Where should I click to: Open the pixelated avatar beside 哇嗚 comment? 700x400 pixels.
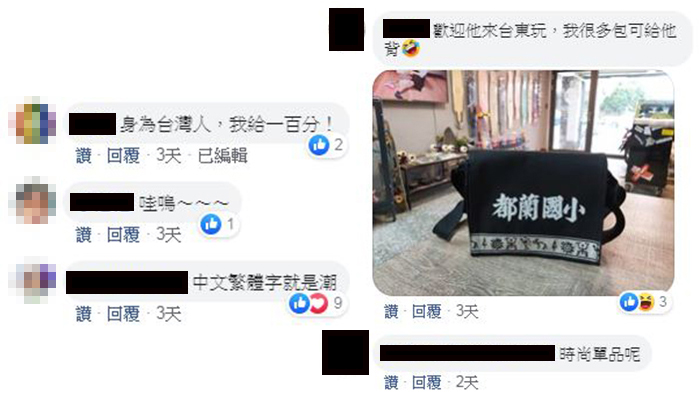pos(32,200)
